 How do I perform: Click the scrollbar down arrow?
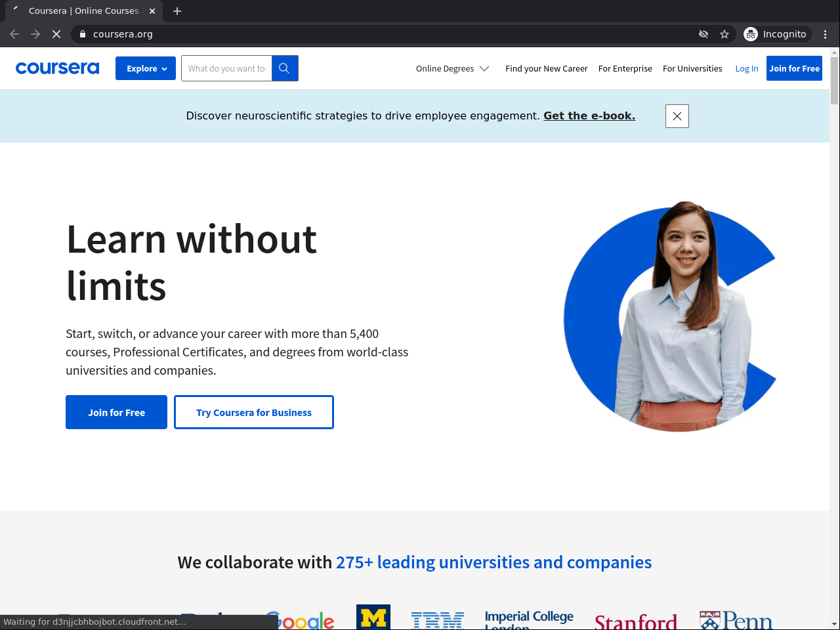tap(835, 624)
